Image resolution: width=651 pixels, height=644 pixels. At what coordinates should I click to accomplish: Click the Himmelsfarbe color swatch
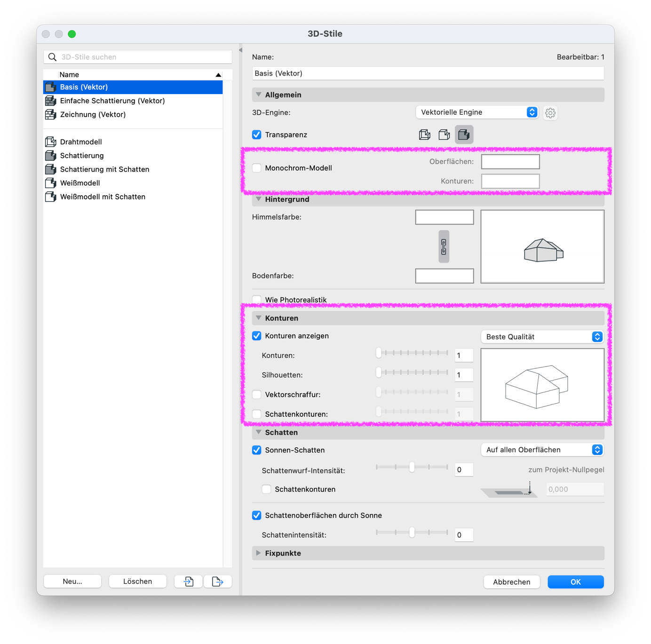pyautogui.click(x=445, y=217)
